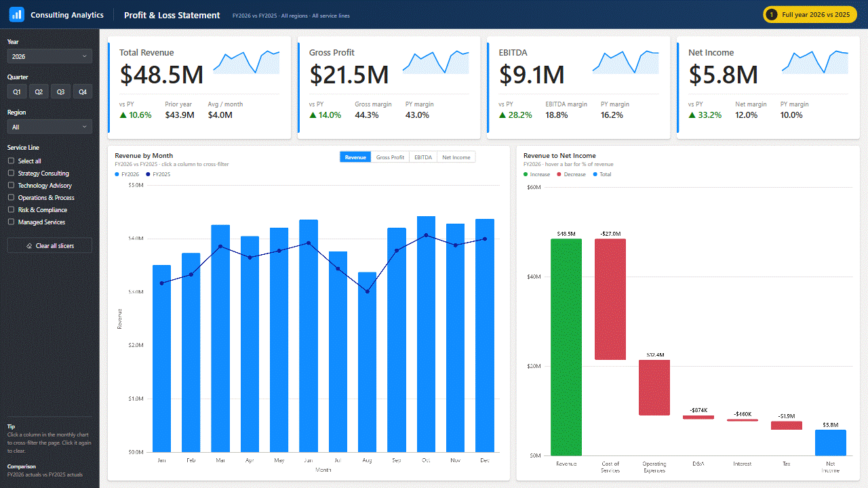Select the EBITDA tab above the monthly chart
The width and height of the screenshot is (868, 488).
coord(423,157)
